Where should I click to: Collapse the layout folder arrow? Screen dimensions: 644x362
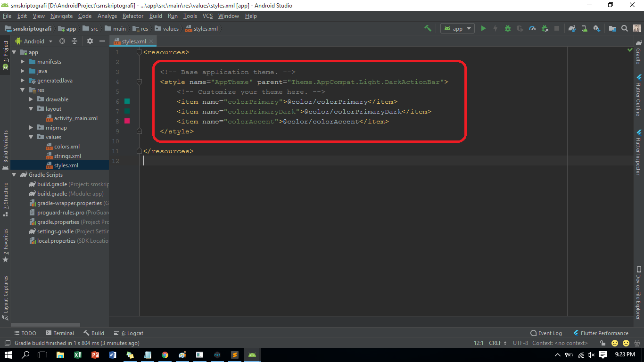pyautogui.click(x=31, y=109)
